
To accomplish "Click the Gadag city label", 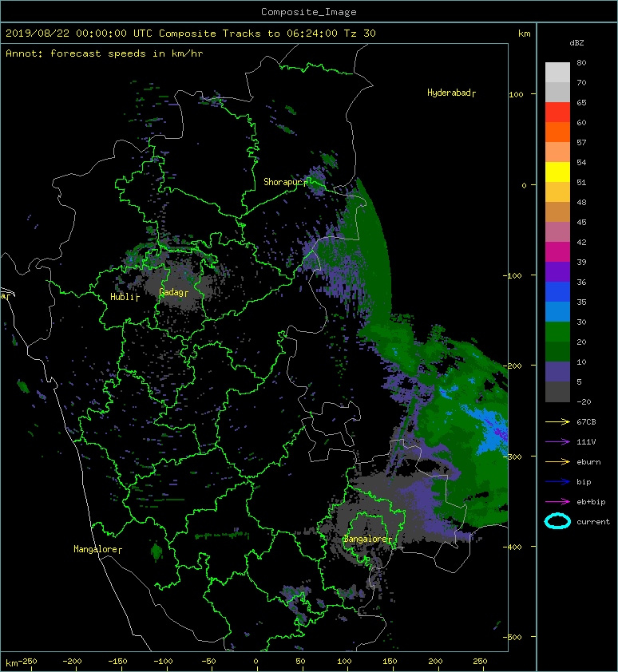I will click(173, 292).
